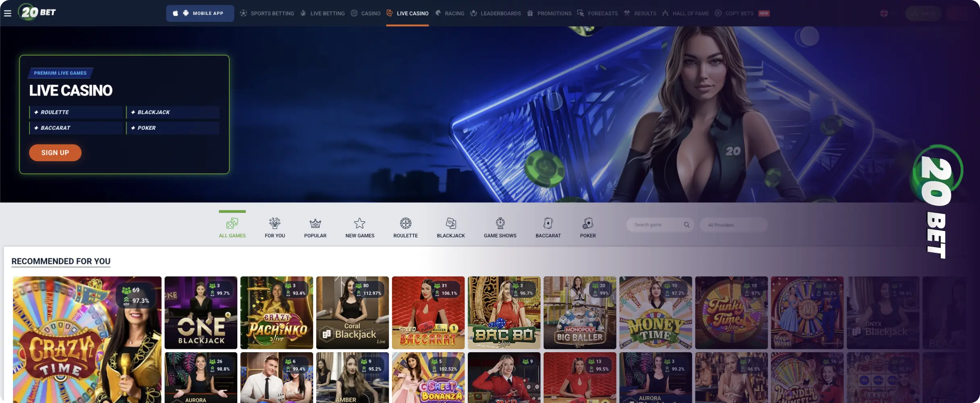The height and width of the screenshot is (403, 980).
Task: Select the Baccarat category icon
Action: point(548,223)
